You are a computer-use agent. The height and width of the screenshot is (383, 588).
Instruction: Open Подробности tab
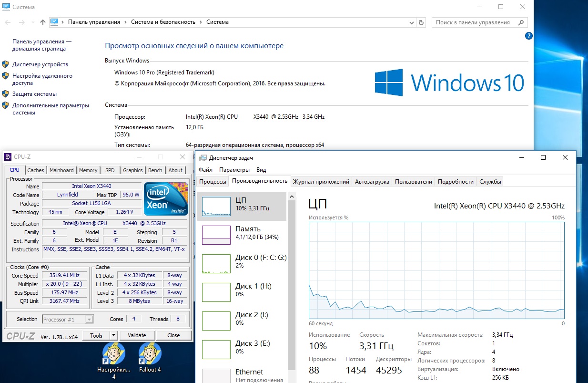point(456,182)
